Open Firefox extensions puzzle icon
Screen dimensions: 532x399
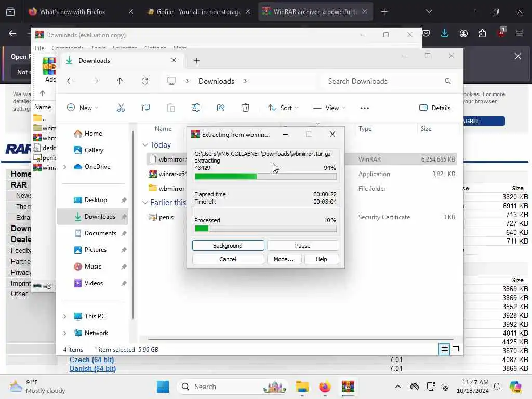[x=482, y=33]
